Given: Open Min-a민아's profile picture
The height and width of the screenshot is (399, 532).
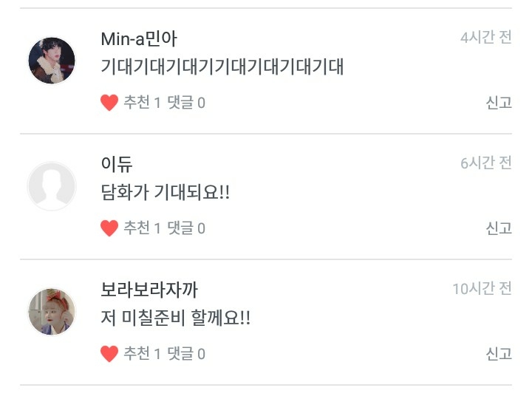Looking at the screenshot, I should pos(52,61).
